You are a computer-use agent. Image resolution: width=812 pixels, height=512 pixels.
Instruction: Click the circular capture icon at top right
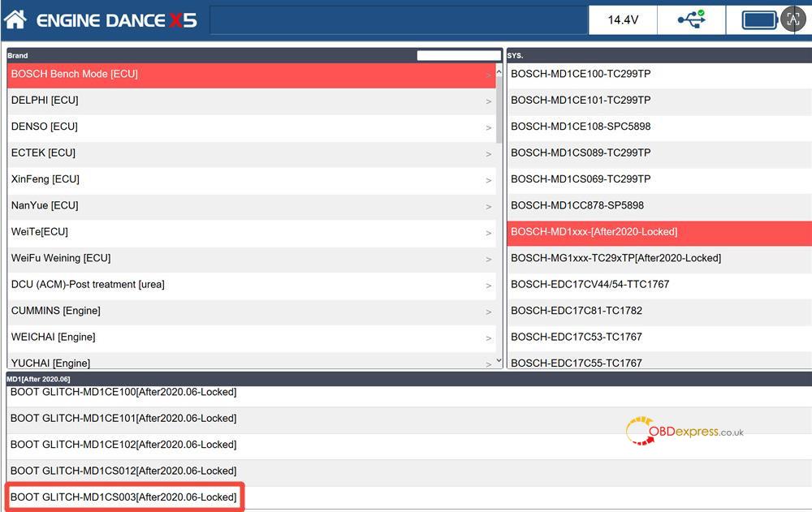click(793, 19)
